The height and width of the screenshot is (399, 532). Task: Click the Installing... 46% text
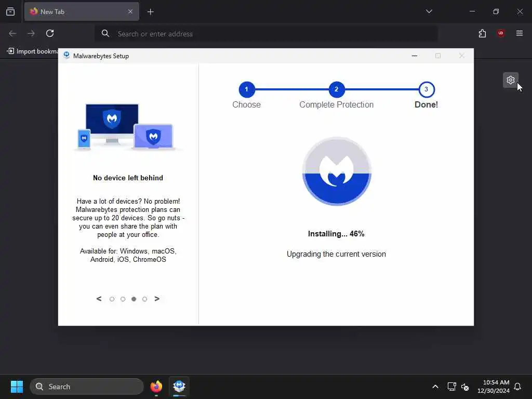[336, 234]
